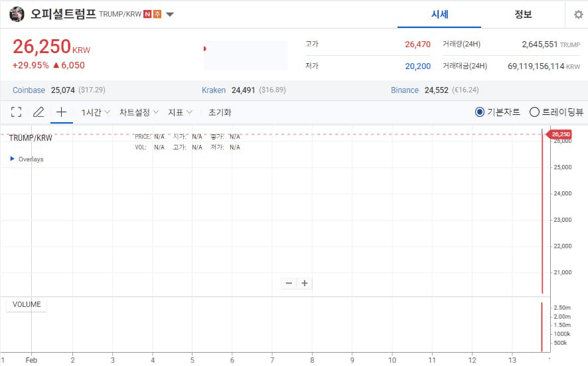Screen dimensions: 588x366
Task: Click the orange 주 badge
Action: pyautogui.click(x=157, y=14)
